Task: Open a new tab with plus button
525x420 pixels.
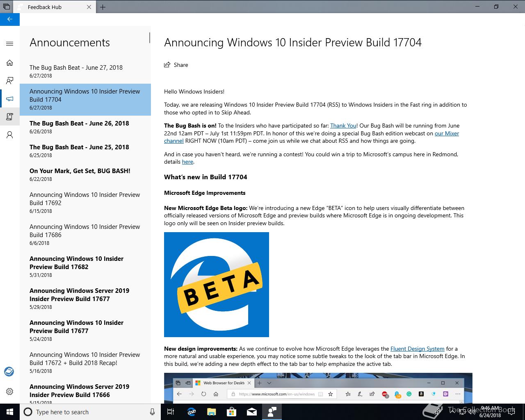Action: pyautogui.click(x=103, y=7)
